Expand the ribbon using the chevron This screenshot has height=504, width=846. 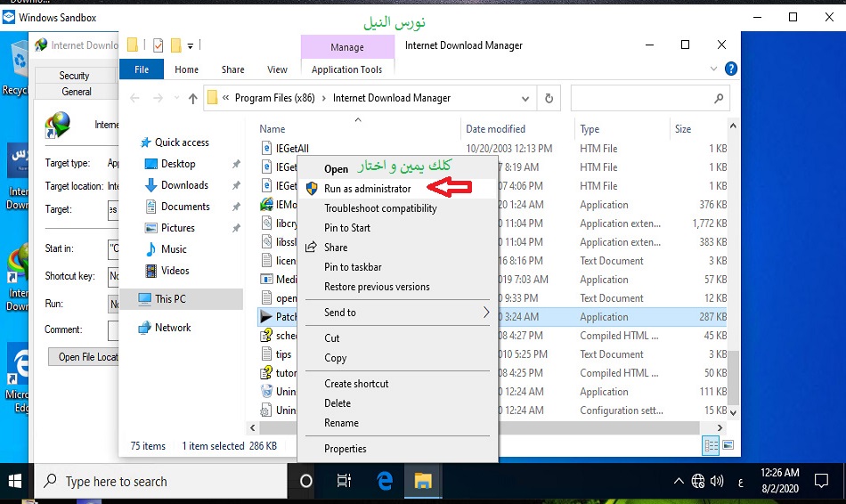[x=714, y=69]
